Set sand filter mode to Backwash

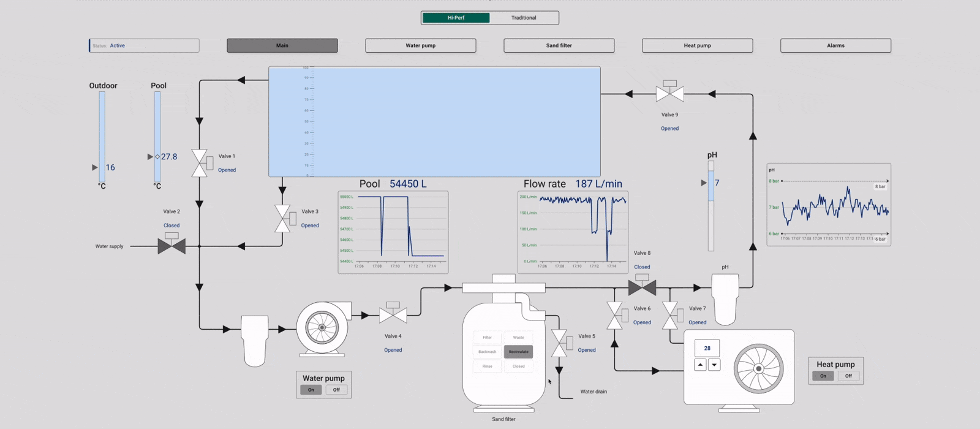488,352
